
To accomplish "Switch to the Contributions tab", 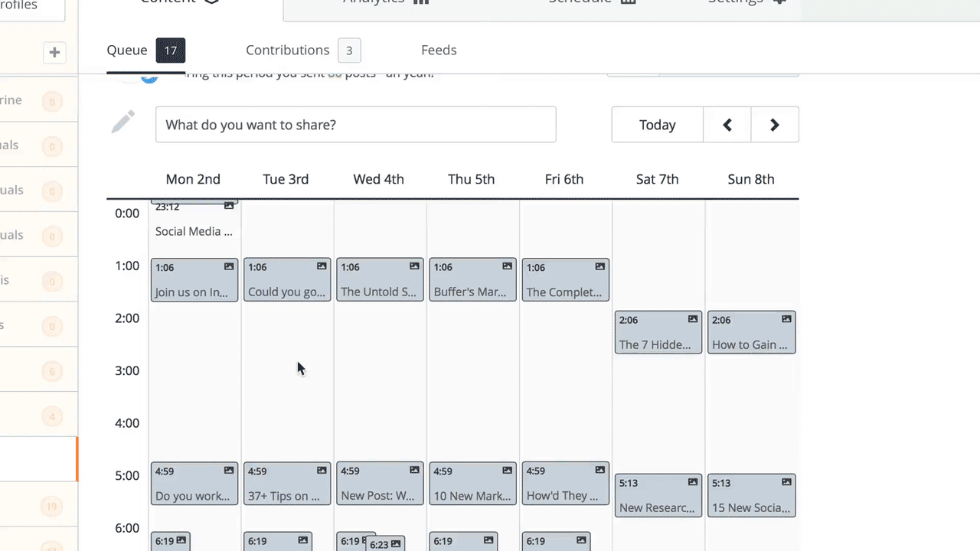I will [287, 50].
